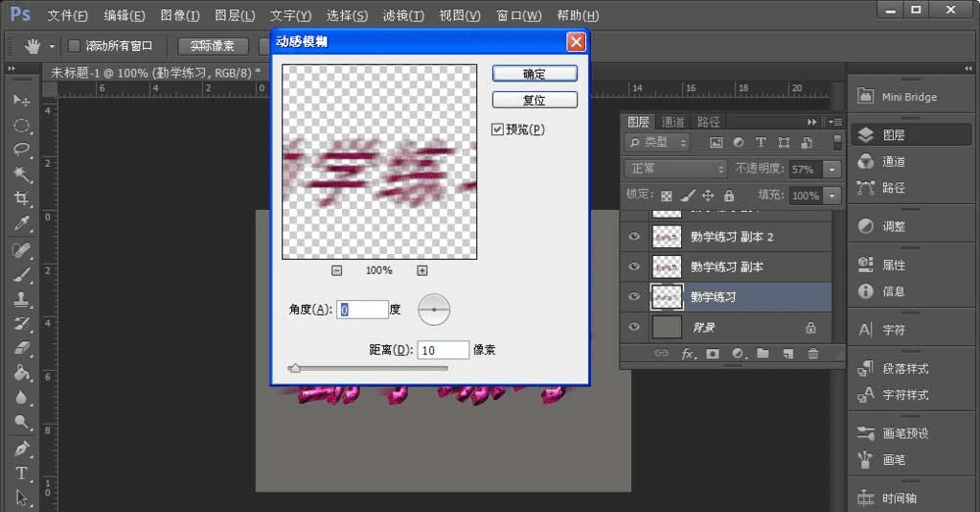
Task: Hide the 勤学练习 副本 2 layer
Action: pyautogui.click(x=634, y=236)
